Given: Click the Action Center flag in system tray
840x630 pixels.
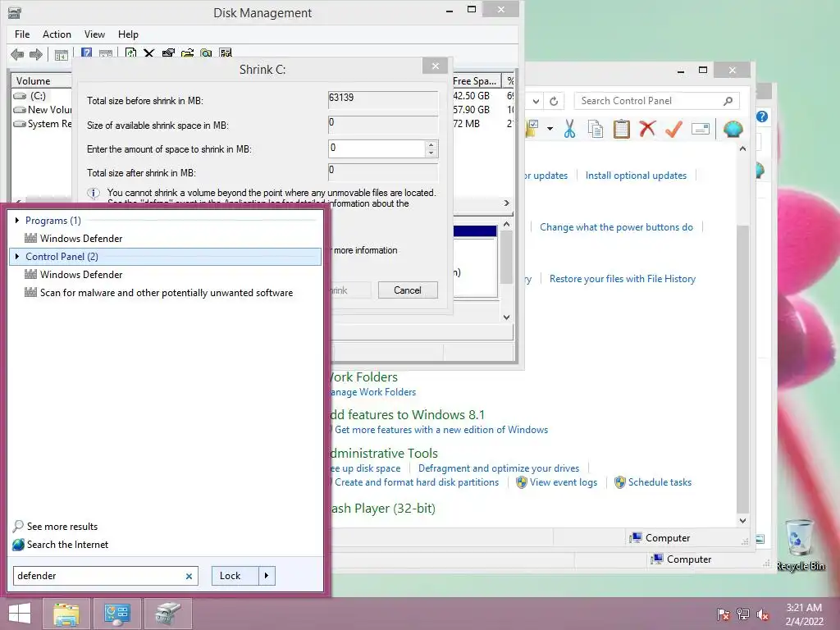Looking at the screenshot, I should click(x=724, y=614).
